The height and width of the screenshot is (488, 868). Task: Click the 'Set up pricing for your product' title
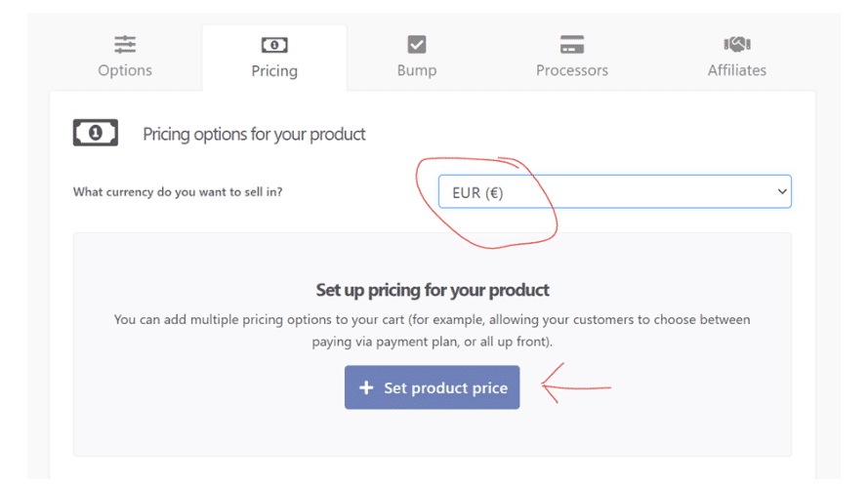[433, 290]
